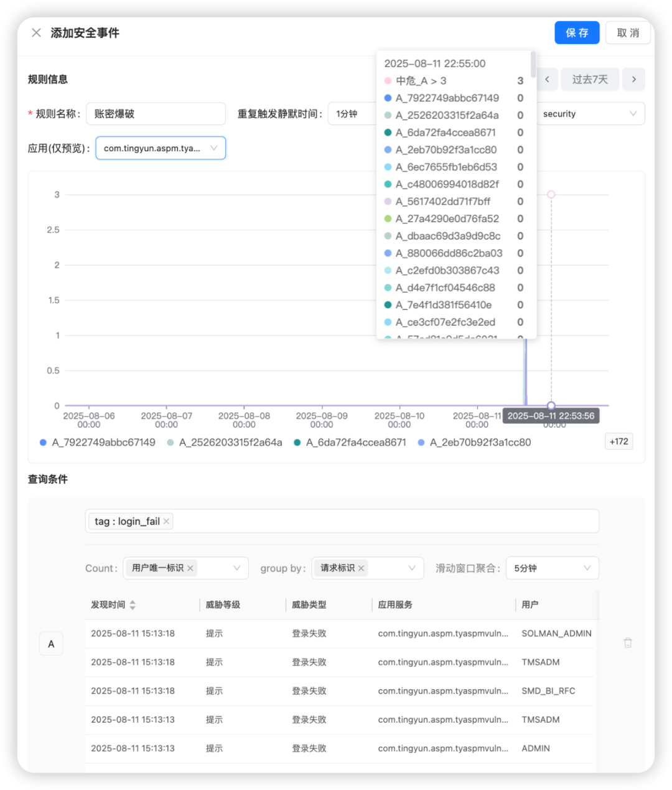The height and width of the screenshot is (790, 672).
Task: Edit the 规则名称 input field
Action: (156, 114)
